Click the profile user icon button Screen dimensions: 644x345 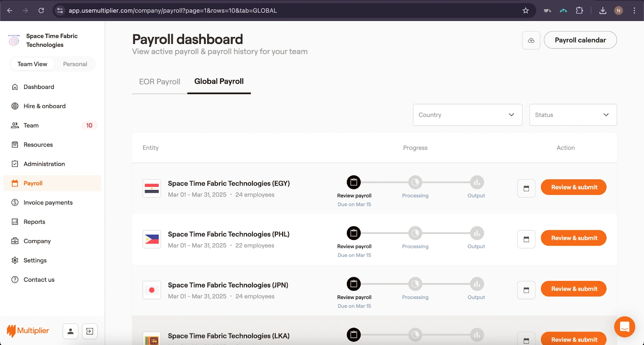pyautogui.click(x=70, y=331)
